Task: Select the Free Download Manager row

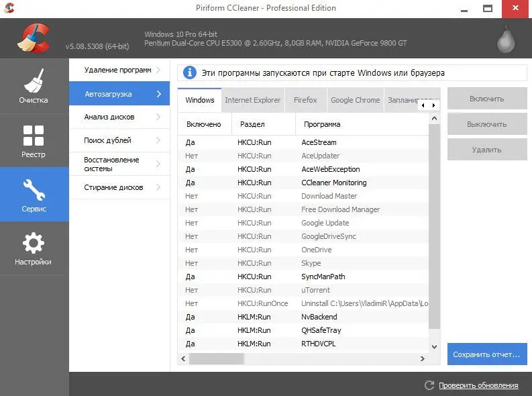Action: point(303,209)
